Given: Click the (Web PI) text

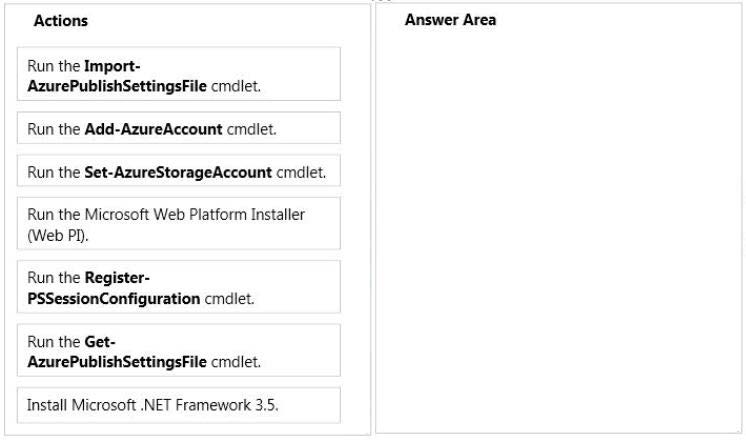Looking at the screenshot, I should [x=58, y=235].
